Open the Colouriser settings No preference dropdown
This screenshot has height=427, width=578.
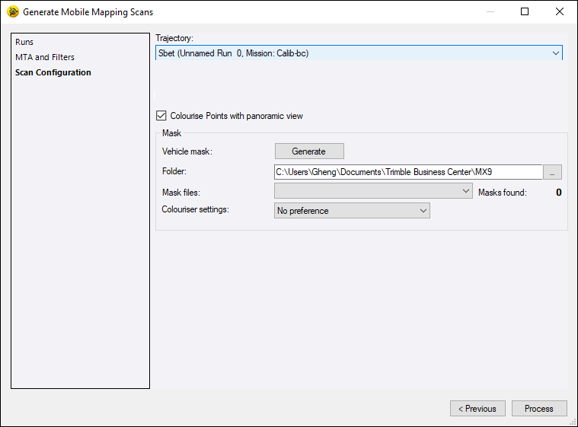pyautogui.click(x=352, y=211)
